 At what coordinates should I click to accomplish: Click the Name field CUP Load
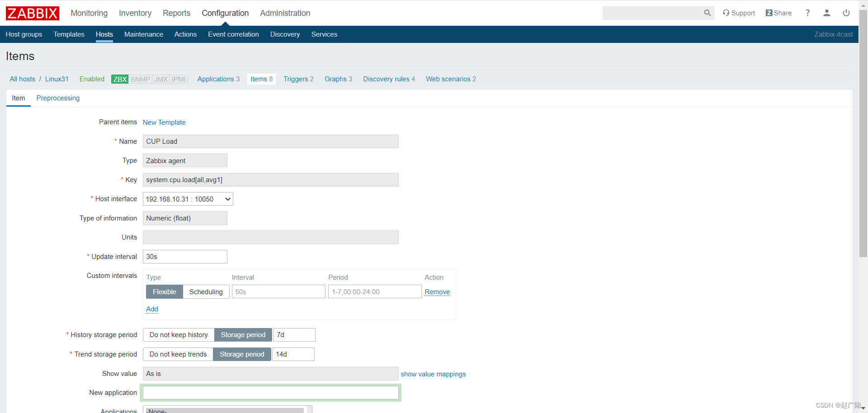coord(271,141)
